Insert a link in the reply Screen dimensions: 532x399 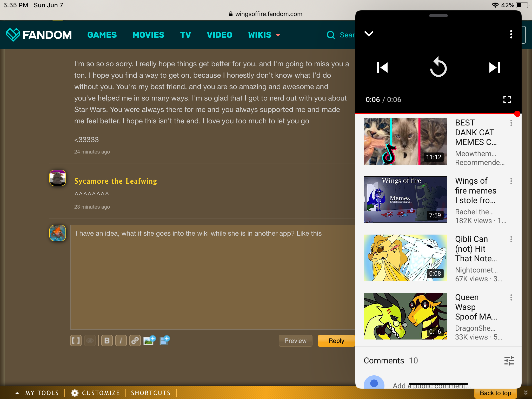pos(135,341)
